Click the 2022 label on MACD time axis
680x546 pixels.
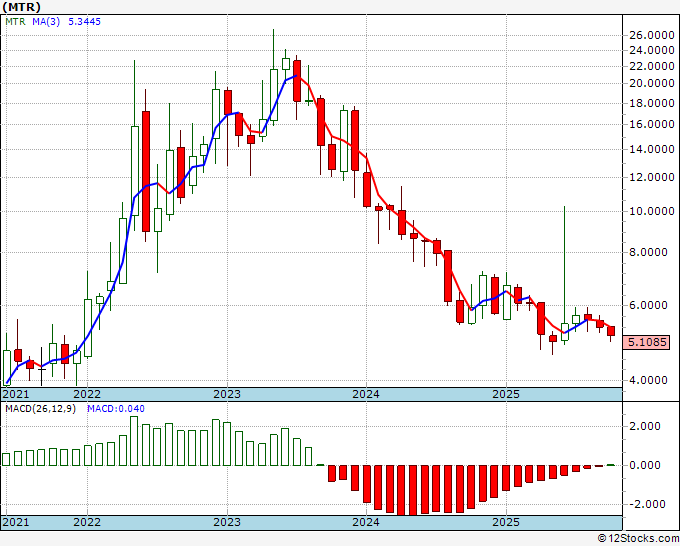[87, 522]
